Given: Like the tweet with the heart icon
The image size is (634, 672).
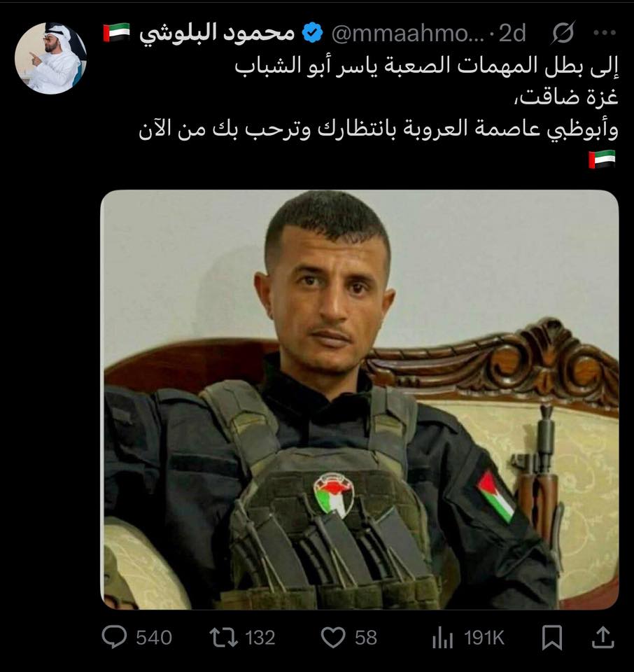Looking at the screenshot, I should click(333, 637).
